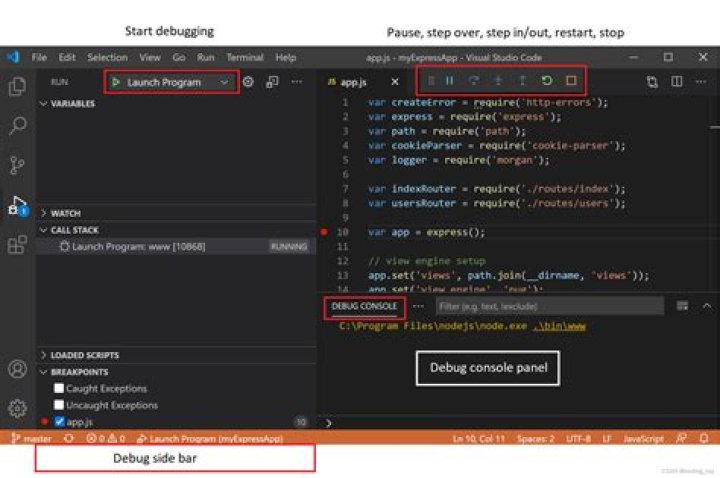Open the Search view in activity bar
Screen dimensions: 720x478
(x=17, y=125)
